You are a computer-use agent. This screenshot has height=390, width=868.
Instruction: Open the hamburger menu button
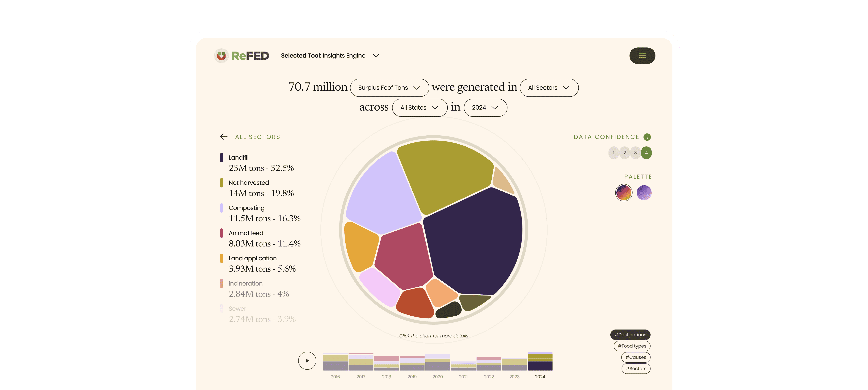point(642,56)
